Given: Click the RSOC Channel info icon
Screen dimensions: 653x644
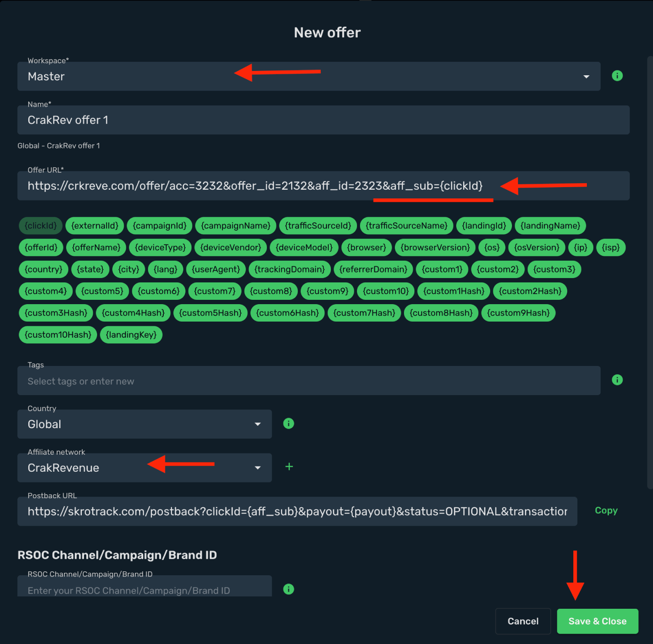Looking at the screenshot, I should pos(289,589).
